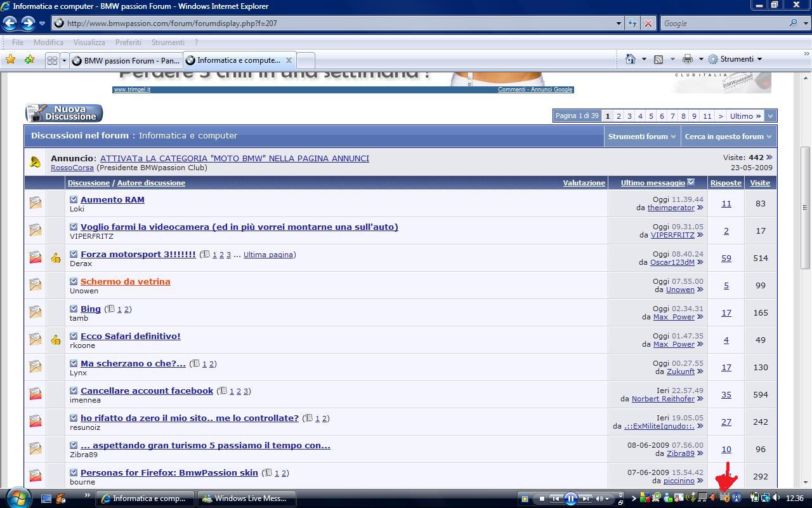This screenshot has height=508, width=812.
Task: Click the Add to Favorites icon
Action: pyautogui.click(x=29, y=60)
